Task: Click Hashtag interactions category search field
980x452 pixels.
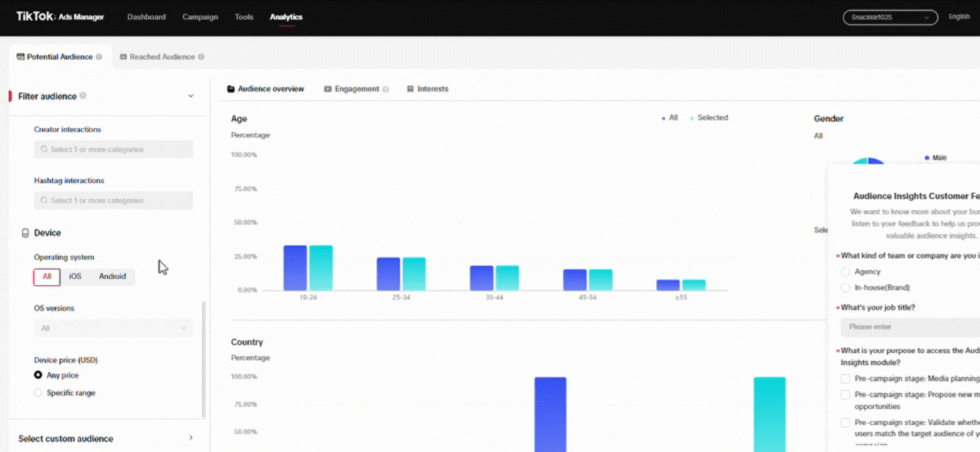Action: pos(113,201)
